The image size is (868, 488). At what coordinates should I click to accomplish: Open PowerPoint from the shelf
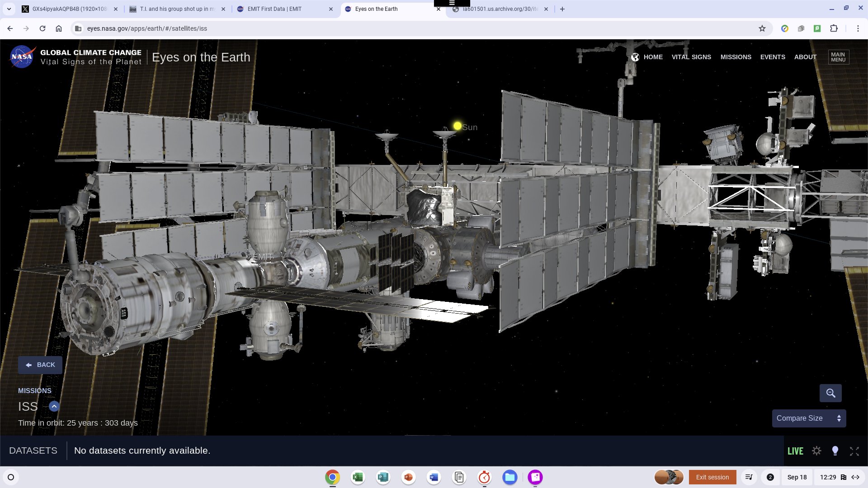[x=408, y=477]
